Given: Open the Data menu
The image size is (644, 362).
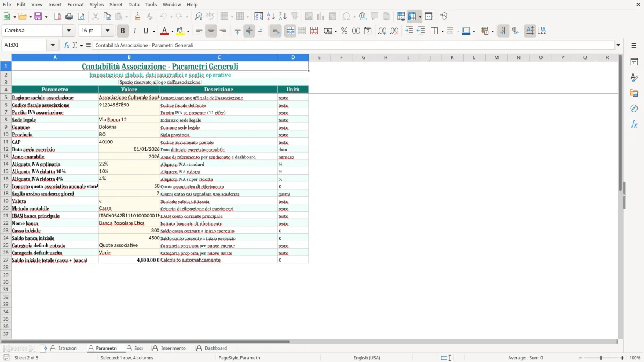Looking at the screenshot, I should [x=134, y=4].
